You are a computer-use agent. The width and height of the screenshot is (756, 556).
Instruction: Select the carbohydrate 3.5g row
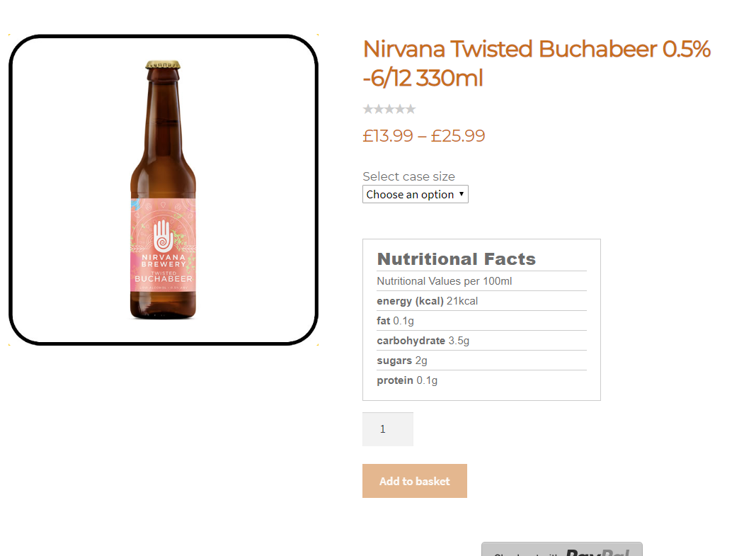pos(423,341)
